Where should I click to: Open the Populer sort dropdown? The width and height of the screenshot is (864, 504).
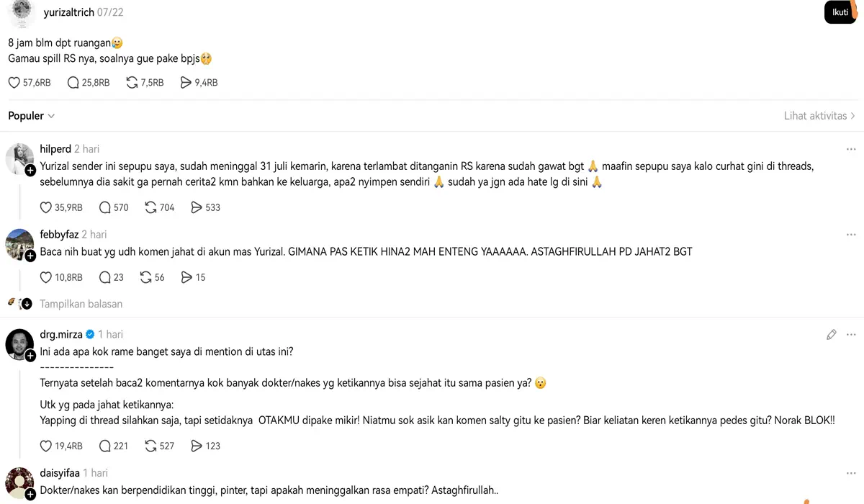(32, 116)
